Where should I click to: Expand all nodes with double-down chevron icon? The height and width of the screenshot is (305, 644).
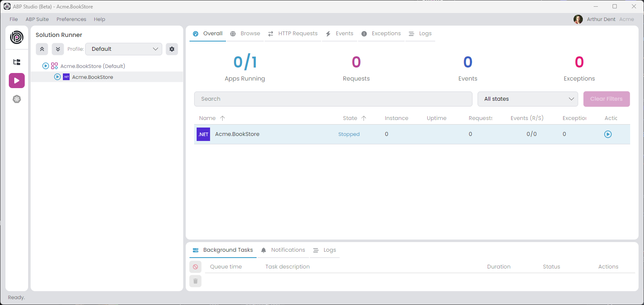(x=57, y=49)
